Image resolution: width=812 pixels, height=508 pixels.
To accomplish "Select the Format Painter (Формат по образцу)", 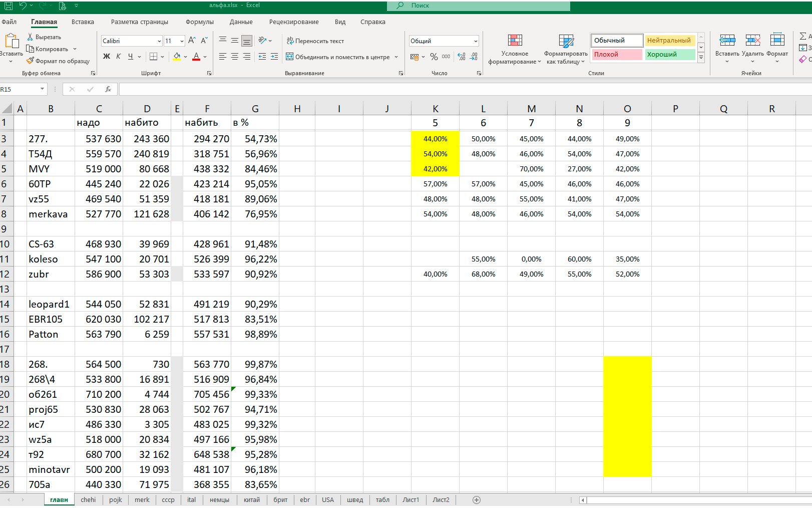I will [x=58, y=61].
